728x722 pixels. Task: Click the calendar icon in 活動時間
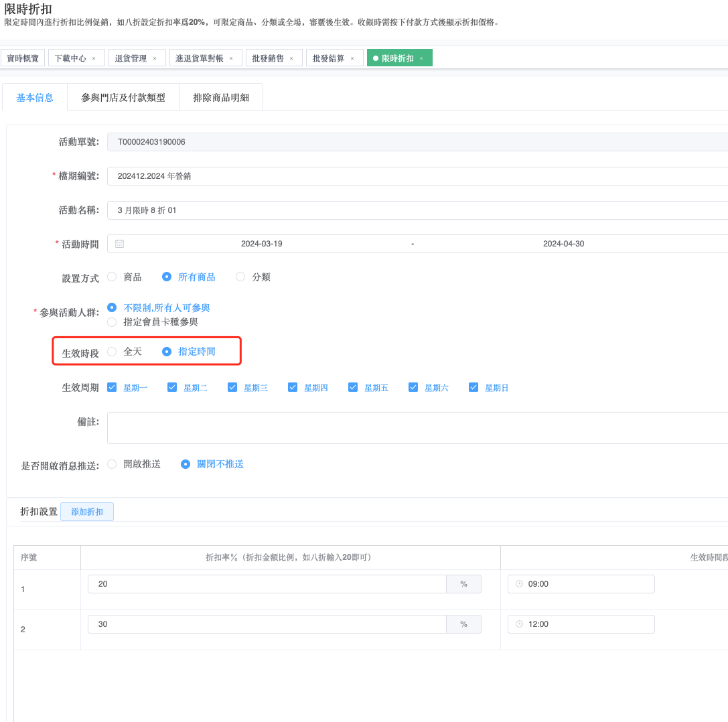[119, 244]
